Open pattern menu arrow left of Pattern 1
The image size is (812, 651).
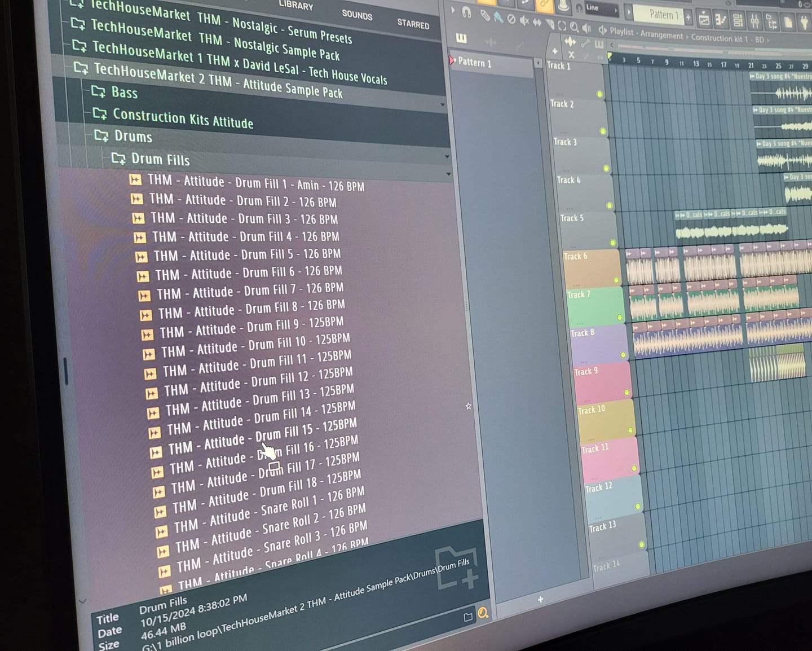click(628, 11)
